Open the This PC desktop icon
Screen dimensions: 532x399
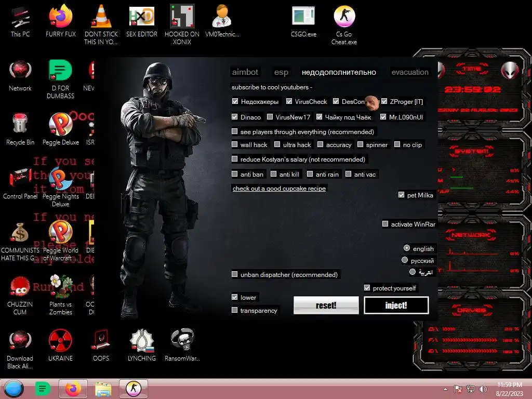(x=20, y=22)
